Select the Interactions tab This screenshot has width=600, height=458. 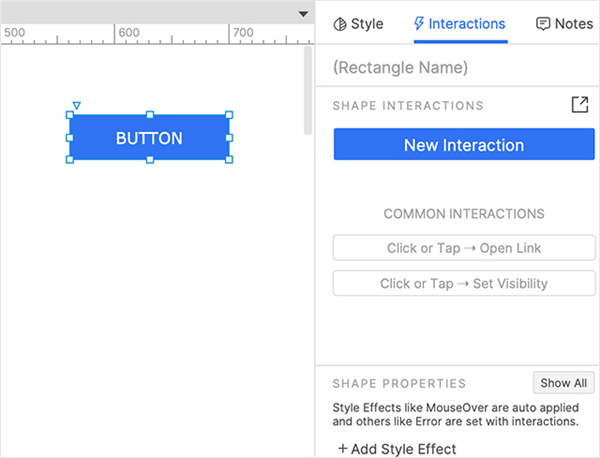coord(460,24)
